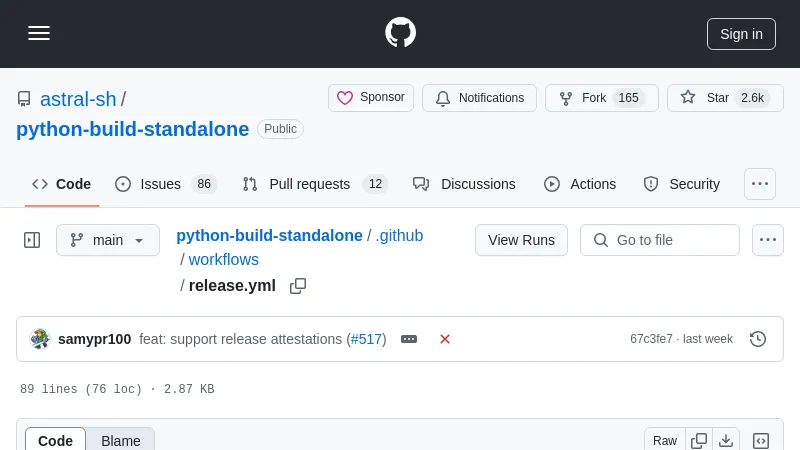This screenshot has height=450, width=800.
Task: Select the Code view toggle
Action: (x=56, y=441)
